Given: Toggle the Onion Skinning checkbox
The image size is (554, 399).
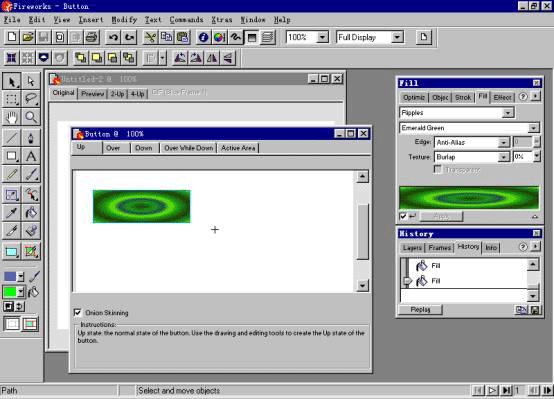Looking at the screenshot, I should click(x=77, y=312).
